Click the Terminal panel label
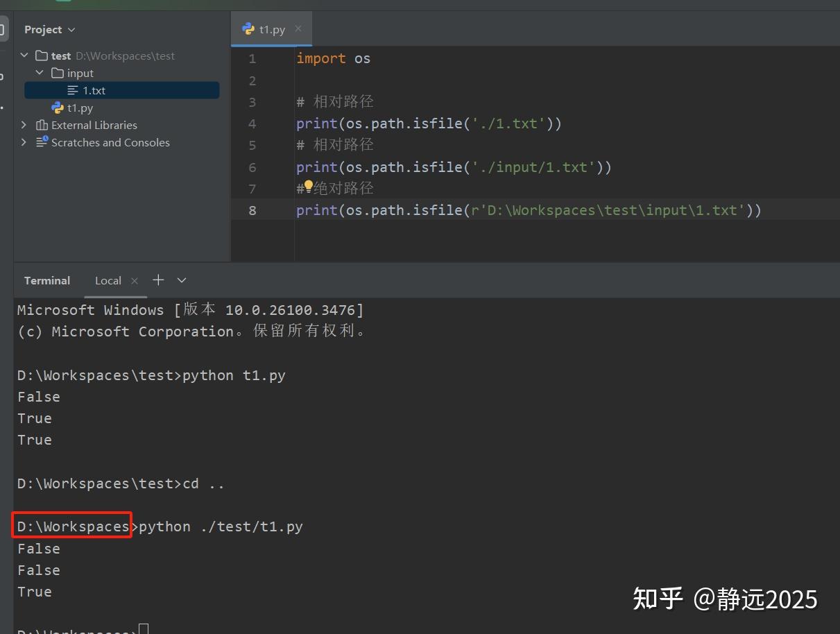Image resolution: width=840 pixels, height=634 pixels. click(46, 280)
